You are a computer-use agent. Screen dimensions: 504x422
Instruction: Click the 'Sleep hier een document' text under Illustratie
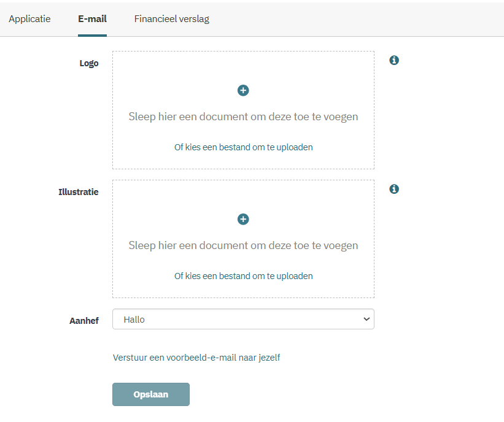point(243,245)
